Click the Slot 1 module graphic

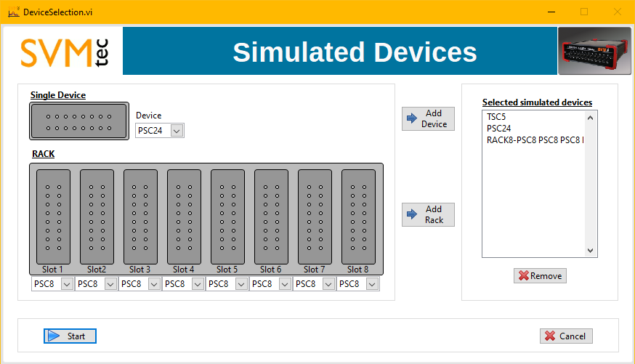(54, 217)
